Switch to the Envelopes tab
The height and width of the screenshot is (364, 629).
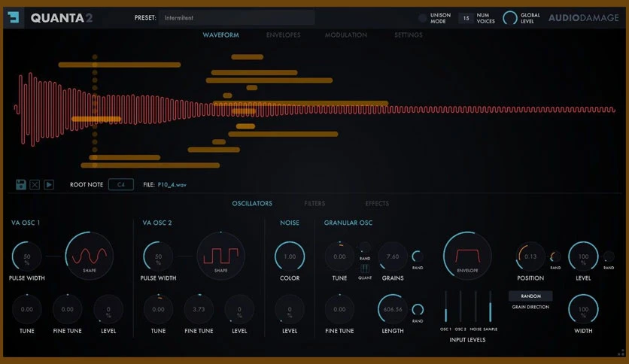(x=283, y=35)
